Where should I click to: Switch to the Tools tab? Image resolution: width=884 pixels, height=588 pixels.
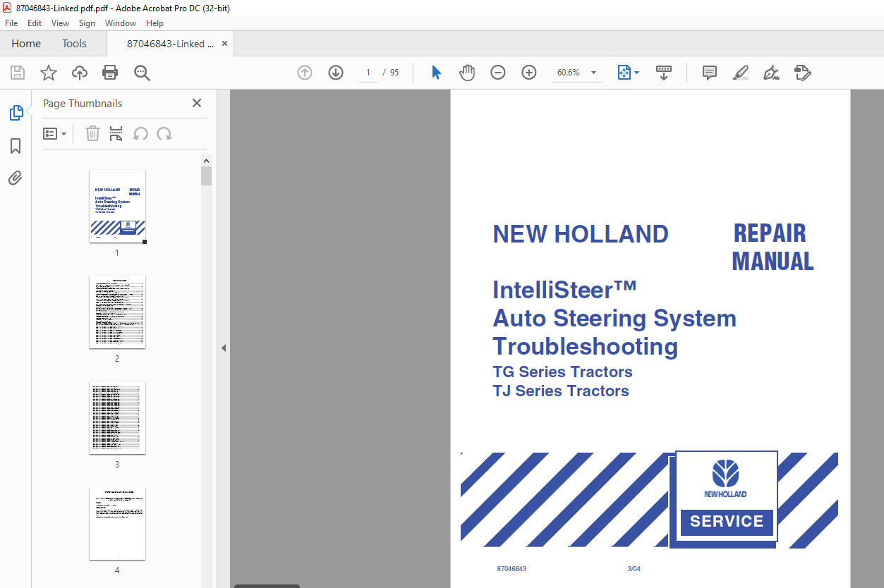point(74,44)
